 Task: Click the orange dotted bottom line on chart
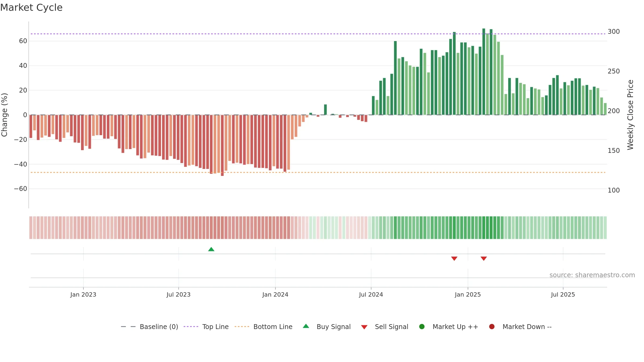click(318, 172)
